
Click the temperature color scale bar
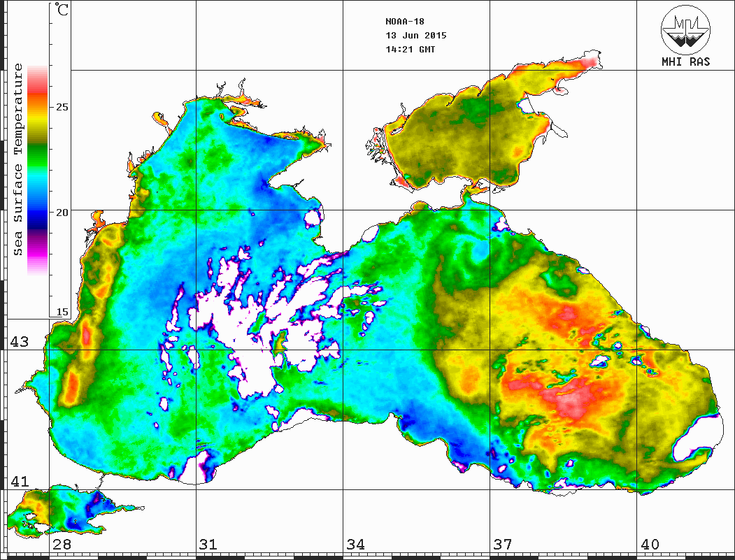[x=38, y=170]
